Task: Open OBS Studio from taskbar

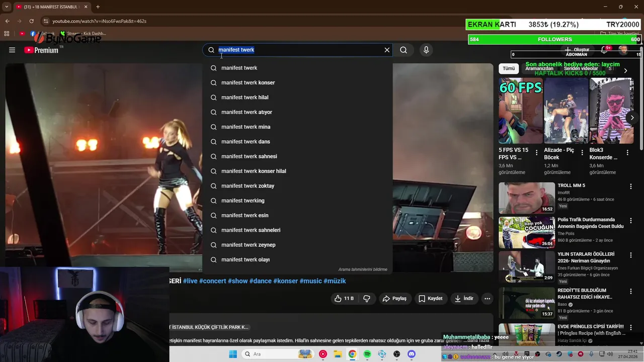Action: (396, 354)
